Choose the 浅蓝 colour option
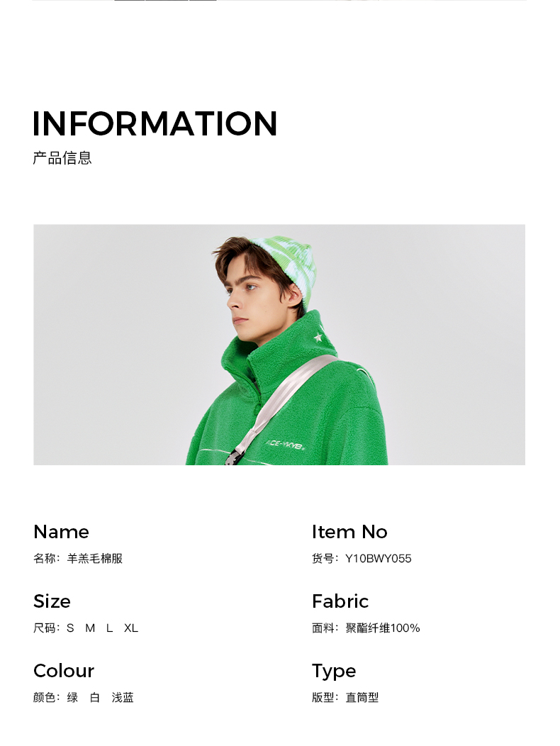This screenshot has width=560, height=746. click(x=123, y=698)
